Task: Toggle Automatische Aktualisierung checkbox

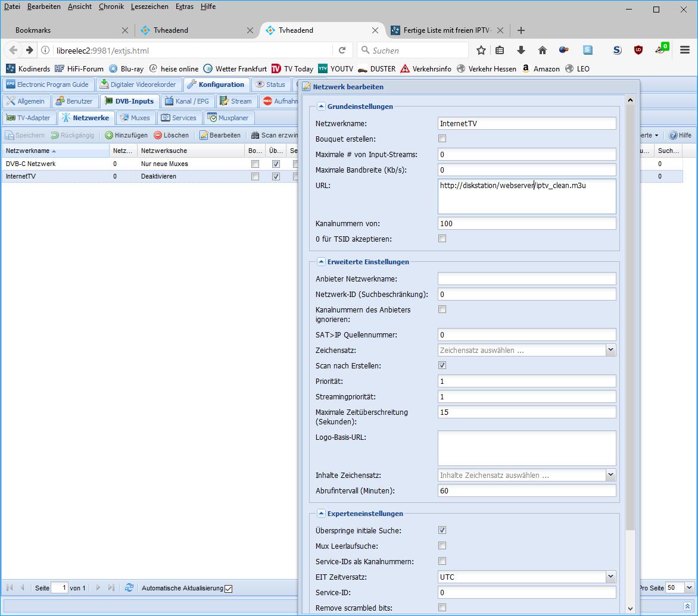Action: (x=228, y=589)
